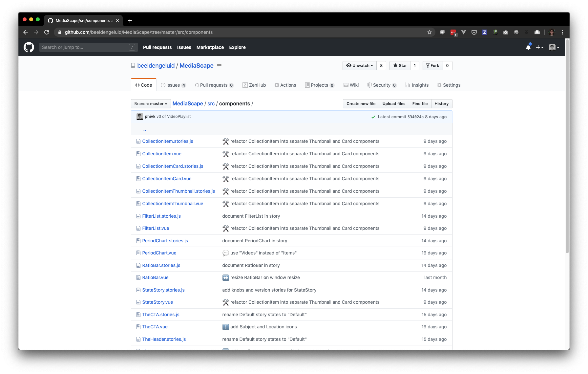Open the Pull requests repo tab
The image size is (588, 374).
214,85
